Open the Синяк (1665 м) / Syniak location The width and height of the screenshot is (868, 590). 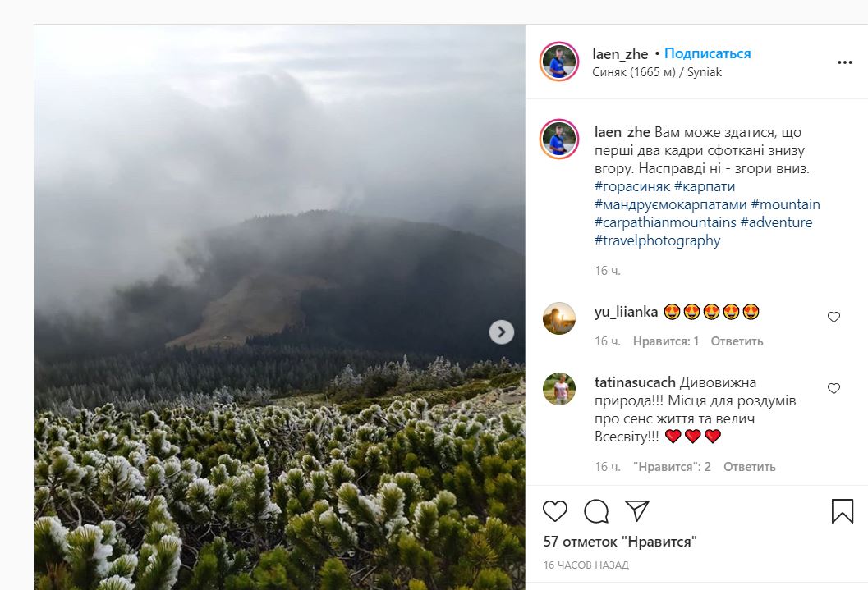657,72
